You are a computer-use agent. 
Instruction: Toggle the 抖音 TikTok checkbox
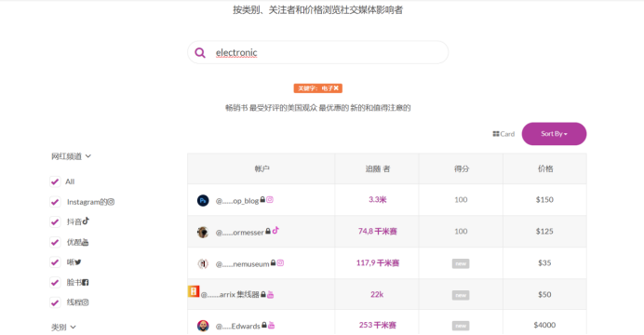55,222
